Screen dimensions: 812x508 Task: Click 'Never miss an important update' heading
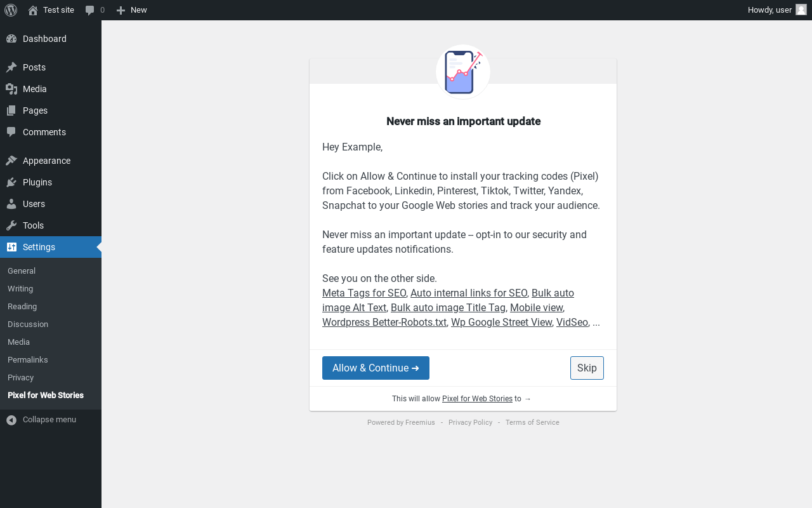pos(463,121)
